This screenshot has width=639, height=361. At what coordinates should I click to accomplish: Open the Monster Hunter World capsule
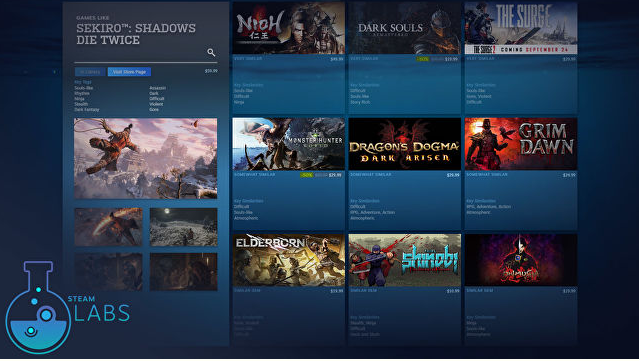point(289,144)
